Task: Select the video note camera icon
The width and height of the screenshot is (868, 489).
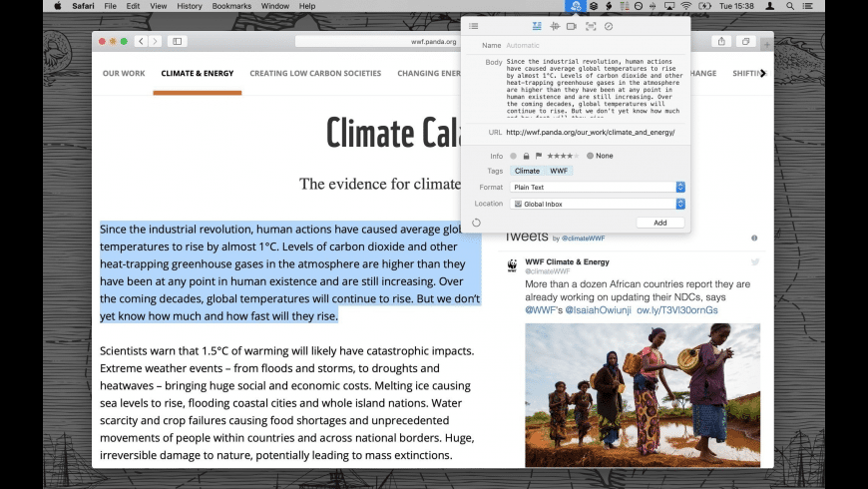Action: [572, 26]
